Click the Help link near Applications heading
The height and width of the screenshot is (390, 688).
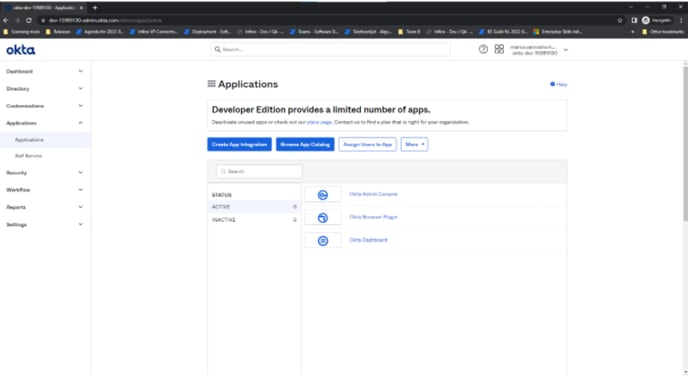559,84
